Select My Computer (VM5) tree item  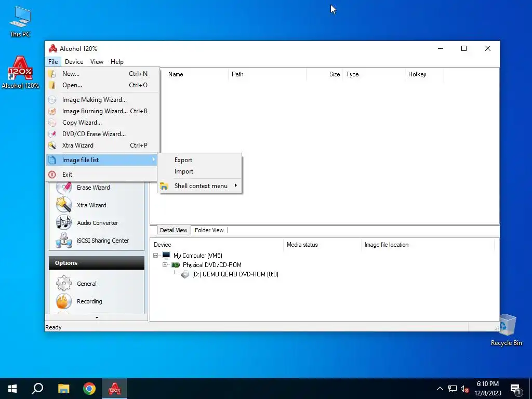(x=198, y=256)
